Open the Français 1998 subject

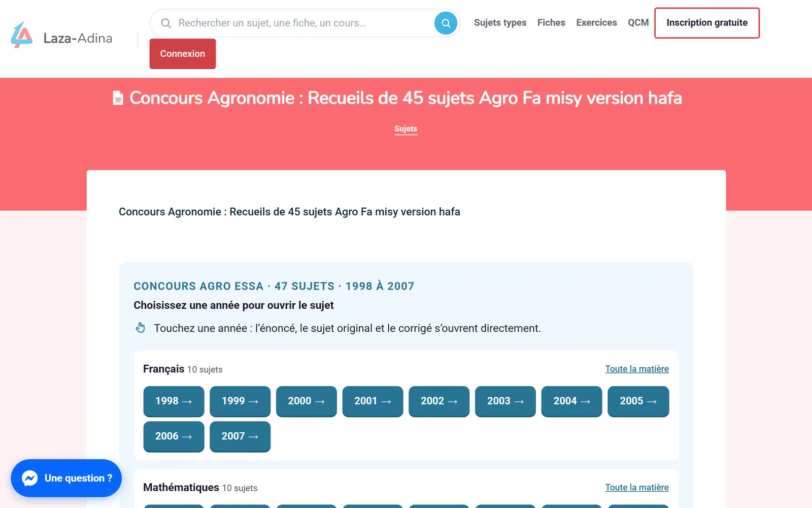(174, 401)
